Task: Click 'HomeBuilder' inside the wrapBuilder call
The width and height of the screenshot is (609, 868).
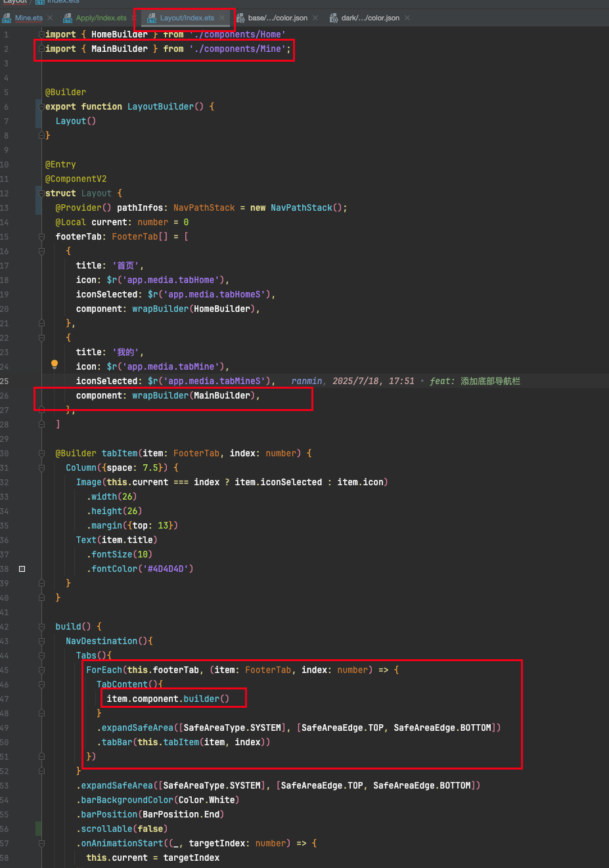Action: tap(222, 309)
